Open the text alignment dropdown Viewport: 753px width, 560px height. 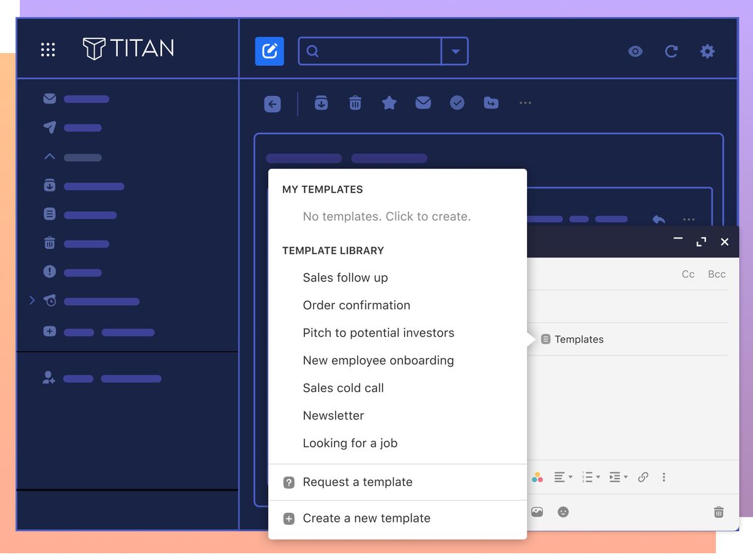click(x=562, y=477)
